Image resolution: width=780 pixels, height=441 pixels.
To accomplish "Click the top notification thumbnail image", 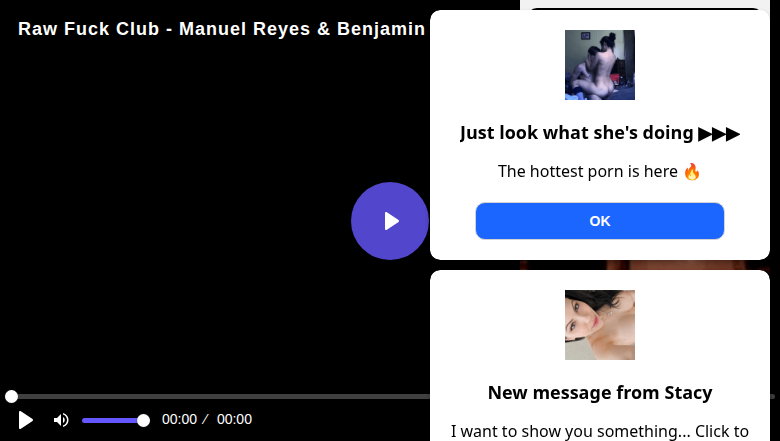I will click(599, 65).
